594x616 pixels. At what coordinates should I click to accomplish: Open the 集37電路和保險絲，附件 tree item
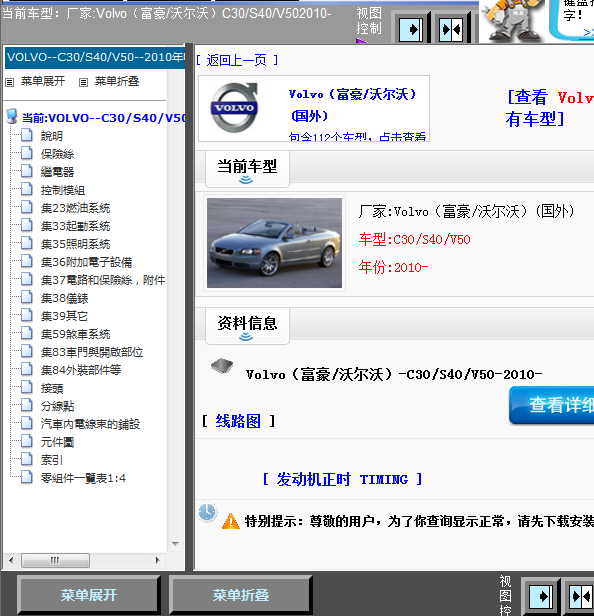click(x=103, y=280)
